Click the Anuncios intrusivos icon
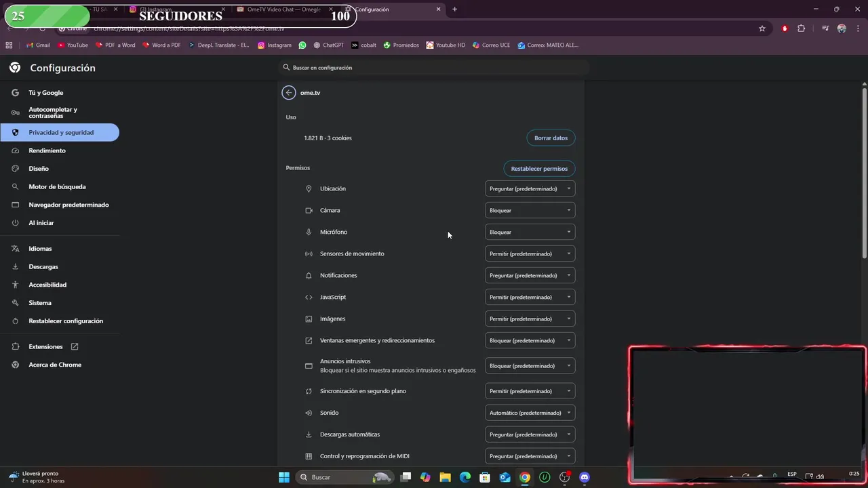868x488 pixels. pos(309,366)
